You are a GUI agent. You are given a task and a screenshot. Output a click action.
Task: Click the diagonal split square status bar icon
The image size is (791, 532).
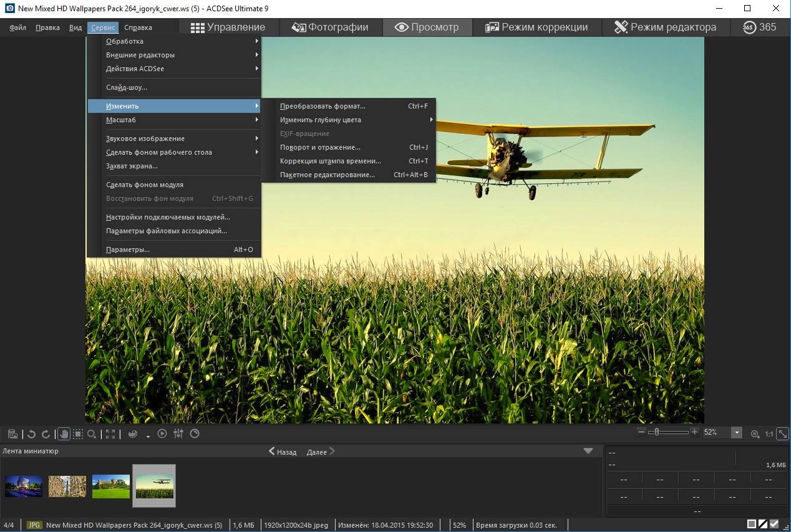tap(763, 525)
